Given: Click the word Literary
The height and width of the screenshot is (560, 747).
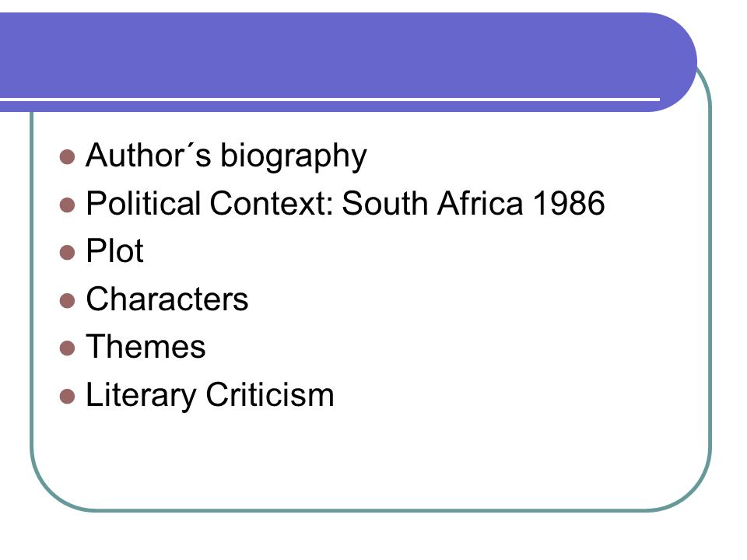Looking at the screenshot, I should click(x=141, y=396).
